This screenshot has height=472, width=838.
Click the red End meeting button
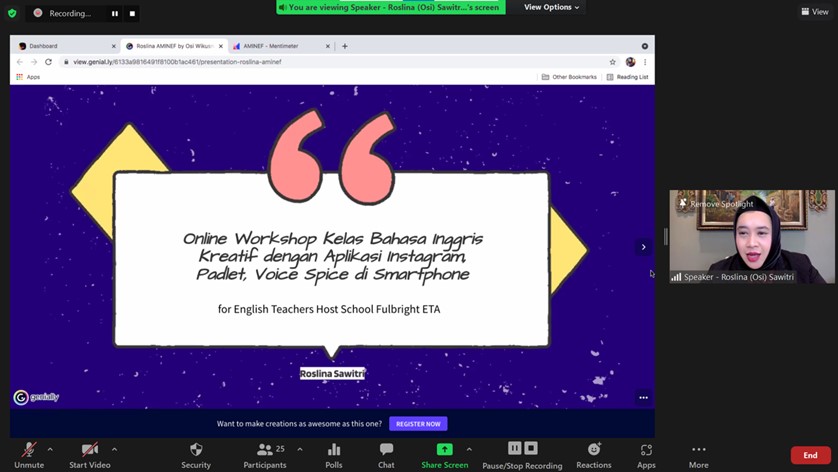[x=811, y=455]
